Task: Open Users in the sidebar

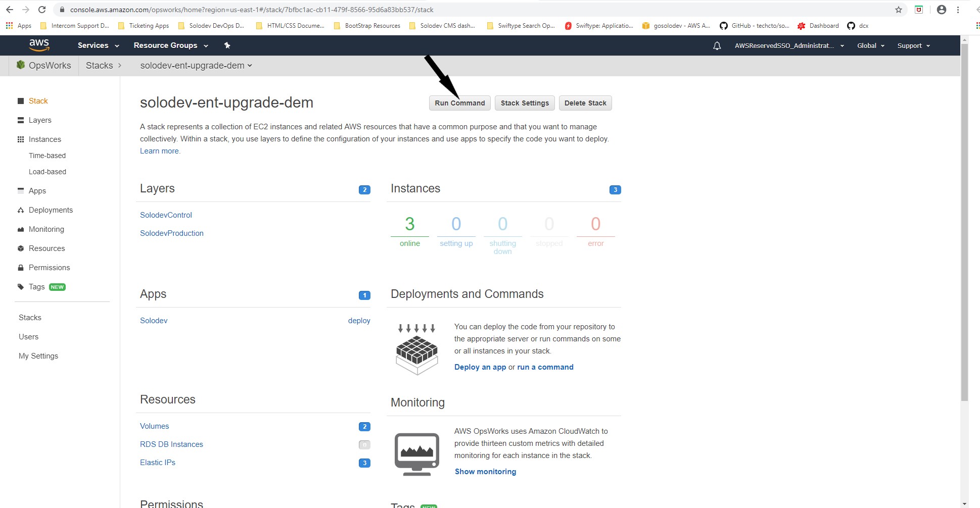Action: pos(28,337)
